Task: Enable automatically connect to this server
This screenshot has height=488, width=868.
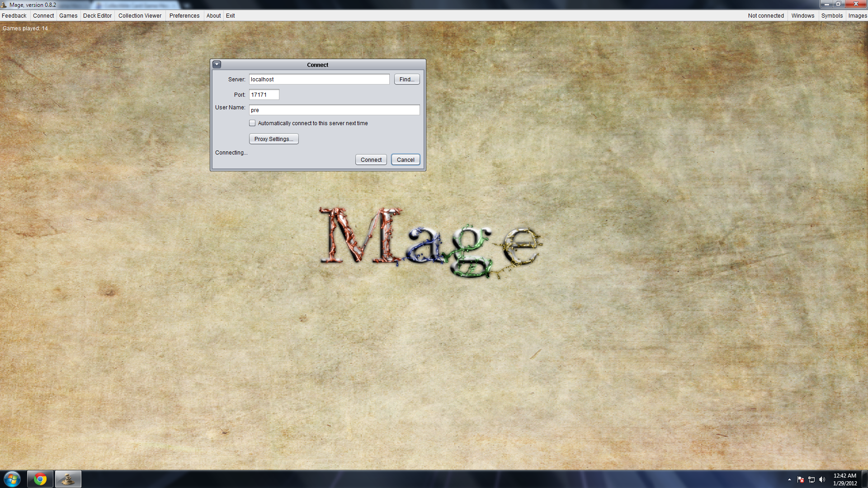Action: tap(252, 123)
